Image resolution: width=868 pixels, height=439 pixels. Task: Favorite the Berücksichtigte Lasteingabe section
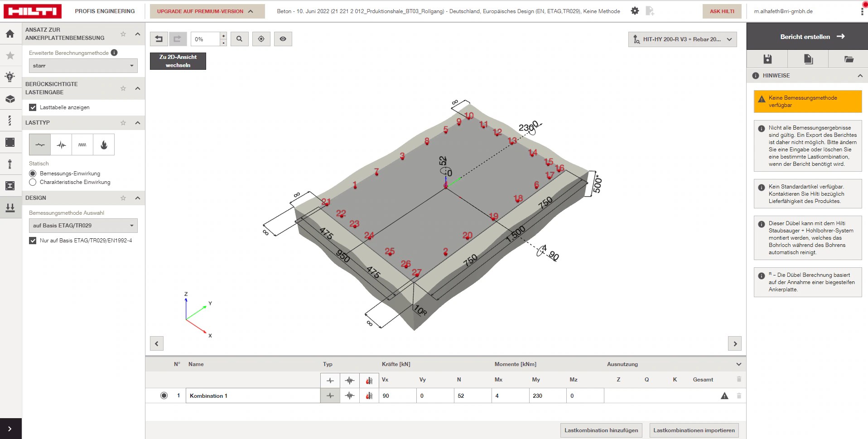point(123,88)
